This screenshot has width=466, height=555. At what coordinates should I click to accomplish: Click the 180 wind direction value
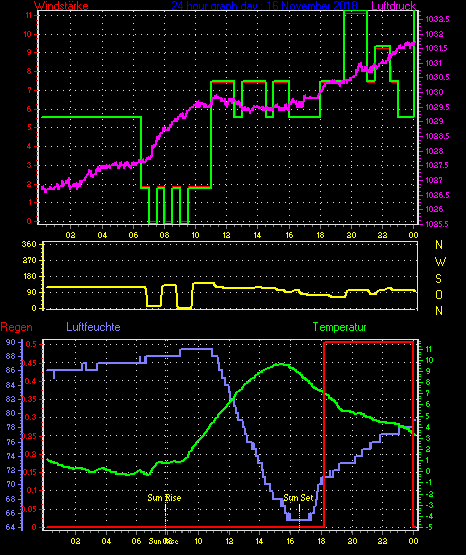coord(29,276)
